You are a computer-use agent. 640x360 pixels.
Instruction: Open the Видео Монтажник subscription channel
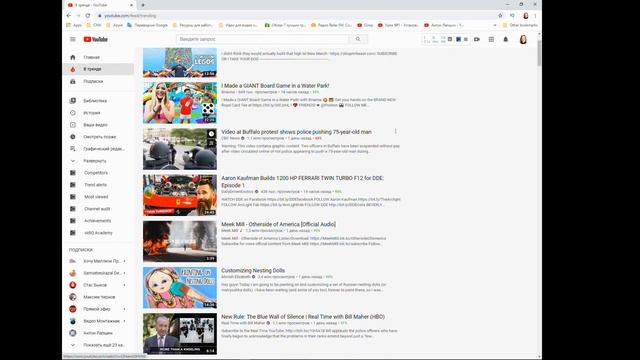click(98, 321)
